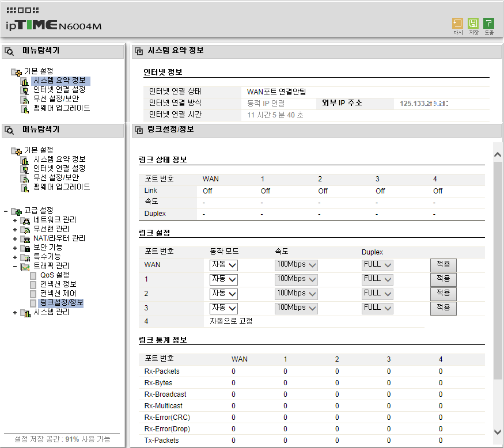
Task: Expand the 네트워크 관리 node
Action: click(x=15, y=221)
